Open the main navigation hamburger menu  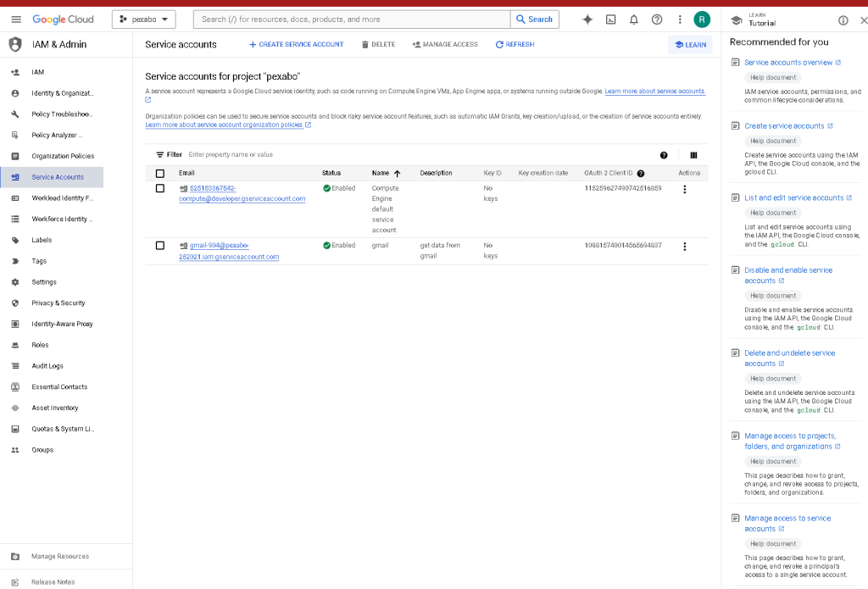point(16,19)
